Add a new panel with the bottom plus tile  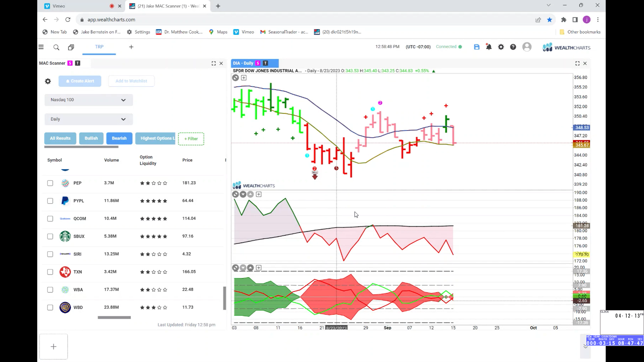pos(54,347)
